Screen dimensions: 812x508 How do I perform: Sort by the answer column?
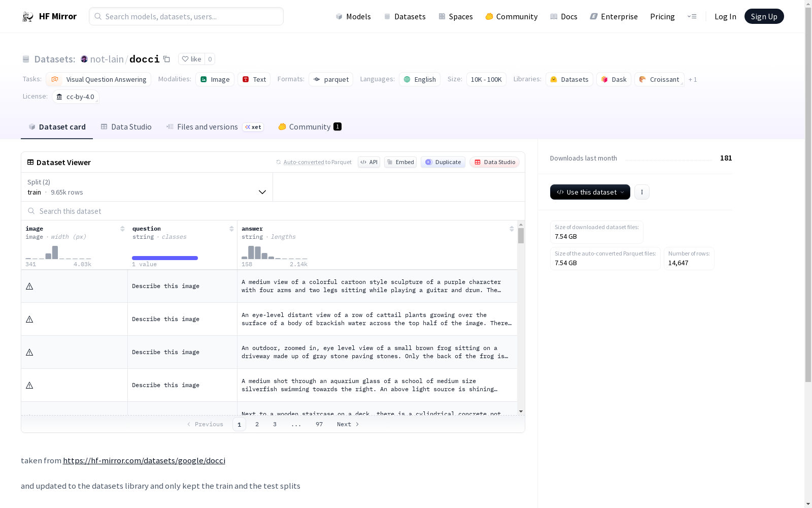[512, 229]
